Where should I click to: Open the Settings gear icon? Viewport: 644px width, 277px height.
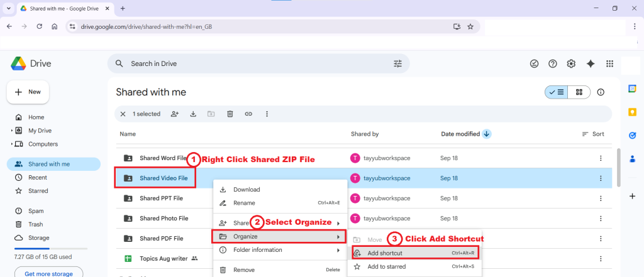click(x=571, y=63)
